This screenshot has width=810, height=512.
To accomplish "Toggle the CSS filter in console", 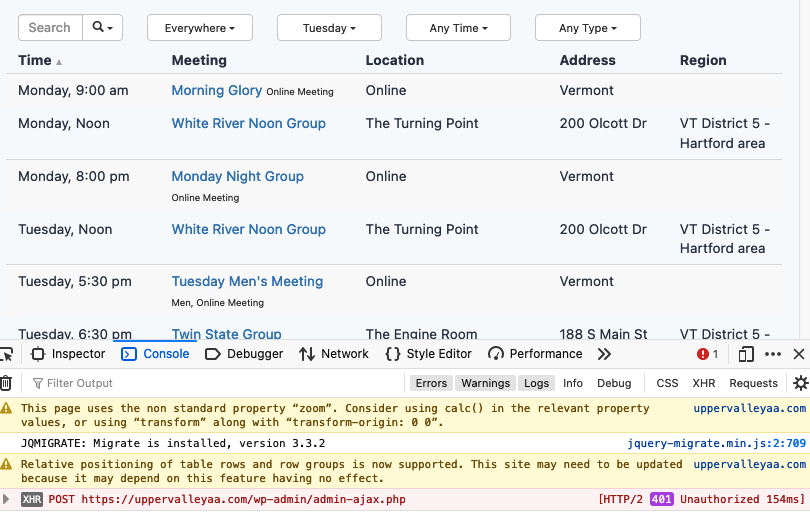I will (x=667, y=383).
